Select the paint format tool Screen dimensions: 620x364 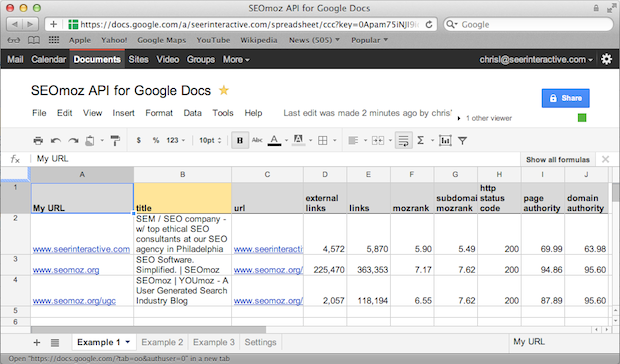click(115, 140)
